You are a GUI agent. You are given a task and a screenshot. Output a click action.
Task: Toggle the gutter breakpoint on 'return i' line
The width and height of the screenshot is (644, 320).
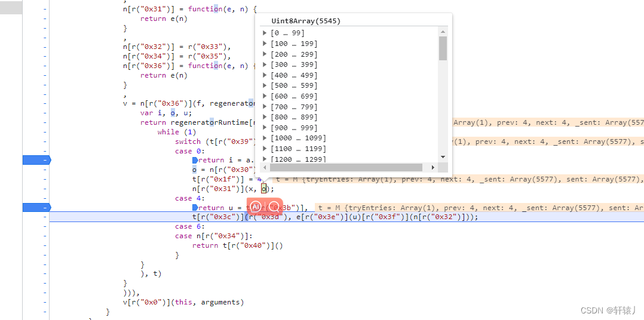36,160
